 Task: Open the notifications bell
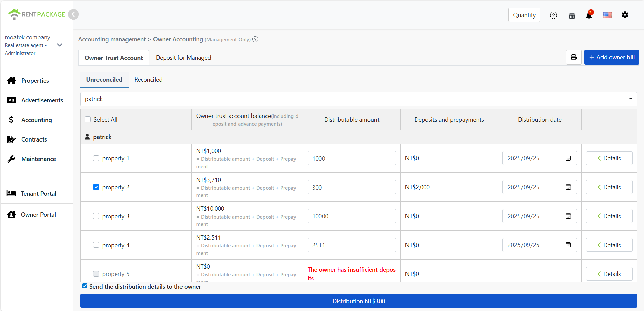(x=589, y=15)
